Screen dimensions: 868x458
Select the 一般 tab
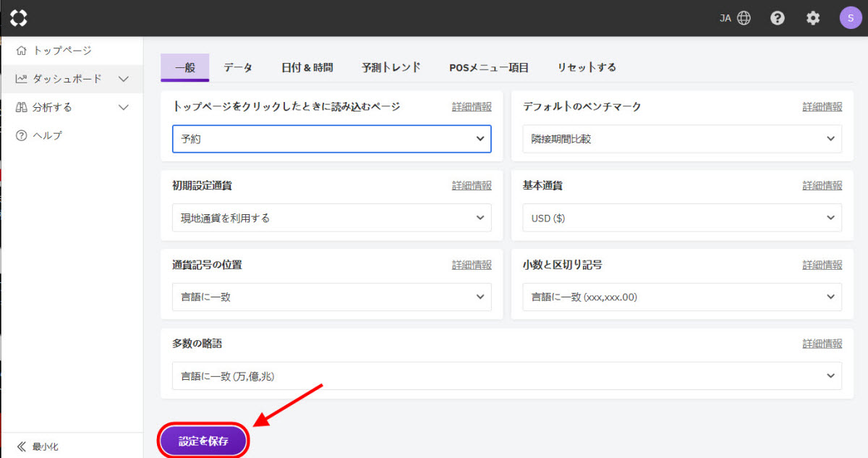coord(185,67)
